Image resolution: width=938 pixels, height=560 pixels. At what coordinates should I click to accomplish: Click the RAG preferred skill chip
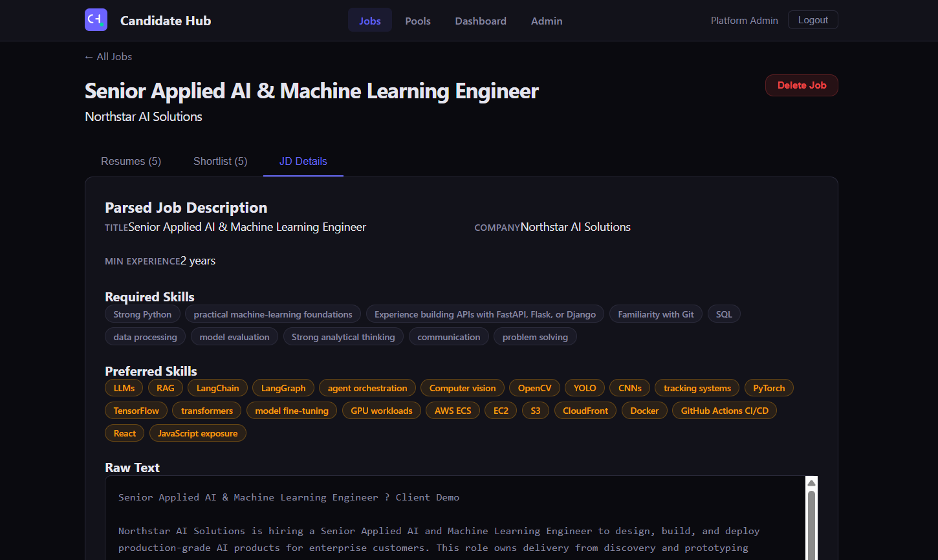[166, 388]
